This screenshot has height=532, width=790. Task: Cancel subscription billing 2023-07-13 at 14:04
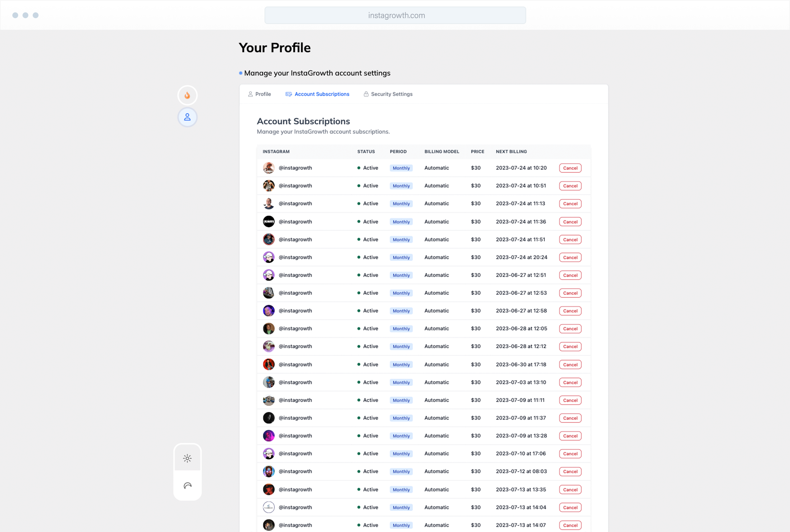pyautogui.click(x=570, y=507)
